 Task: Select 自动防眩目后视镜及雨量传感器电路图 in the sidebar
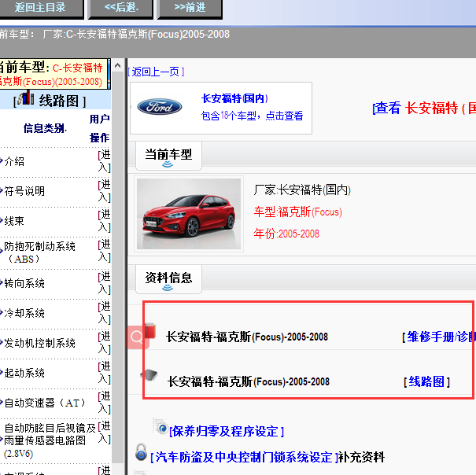click(50, 440)
